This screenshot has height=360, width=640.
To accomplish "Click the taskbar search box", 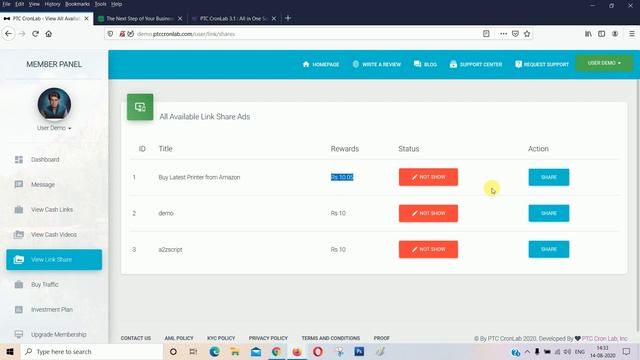I will [x=92, y=351].
